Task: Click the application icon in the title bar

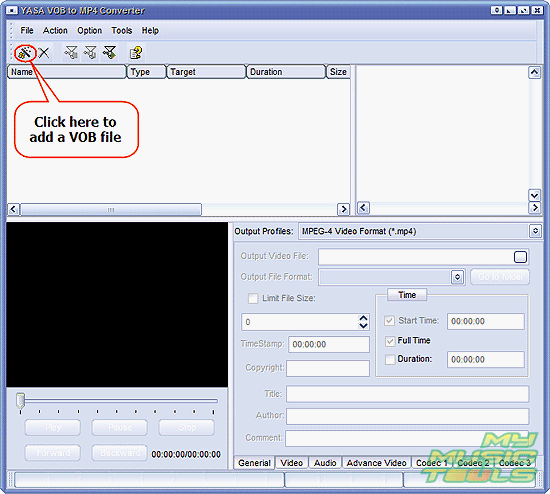Action: 12,10
